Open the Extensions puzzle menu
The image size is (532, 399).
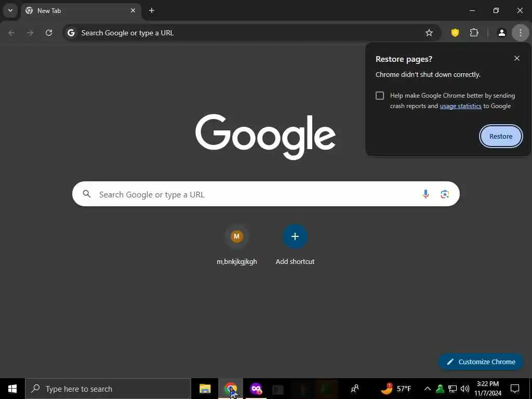(x=474, y=33)
